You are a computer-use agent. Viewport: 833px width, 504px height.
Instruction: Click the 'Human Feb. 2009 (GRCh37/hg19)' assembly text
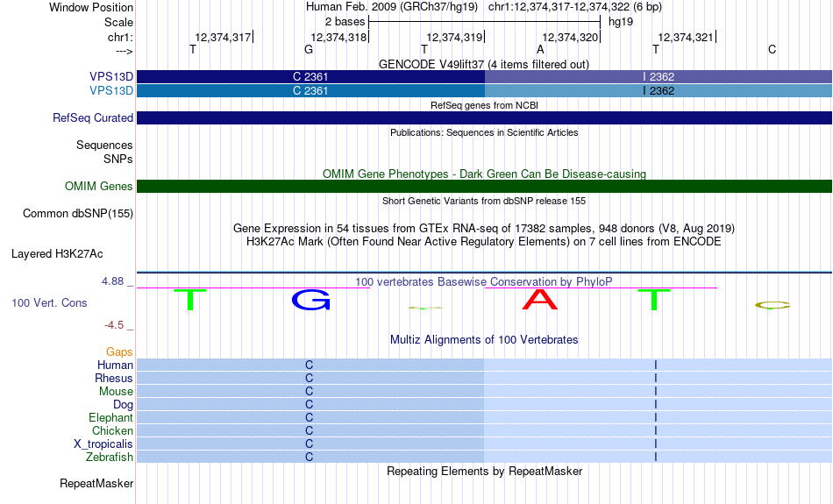point(392,7)
